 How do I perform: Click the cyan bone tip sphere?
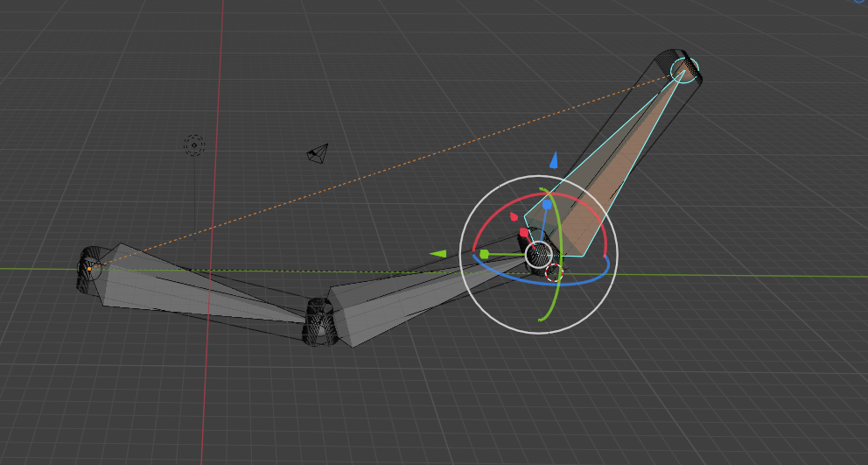pyautogui.click(x=683, y=69)
